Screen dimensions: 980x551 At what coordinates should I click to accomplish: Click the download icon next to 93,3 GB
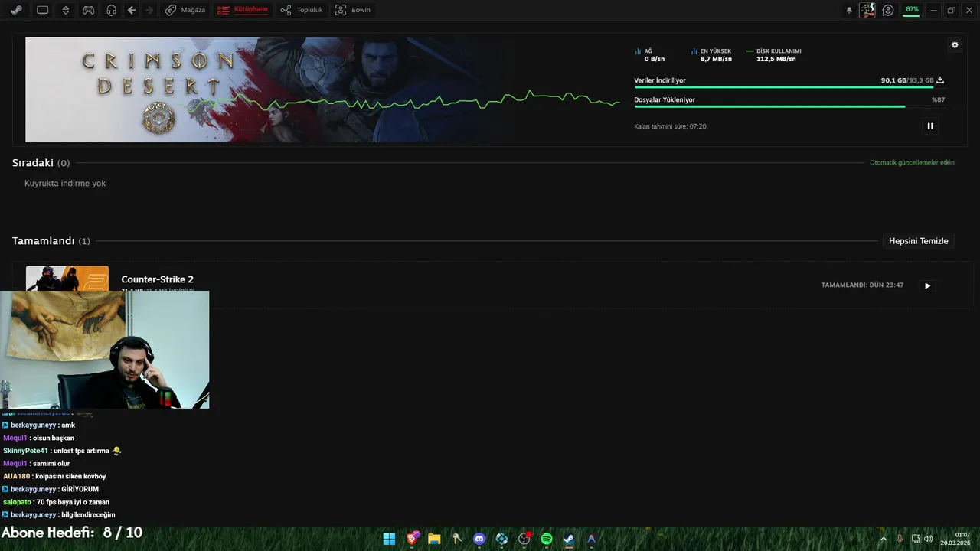click(940, 80)
